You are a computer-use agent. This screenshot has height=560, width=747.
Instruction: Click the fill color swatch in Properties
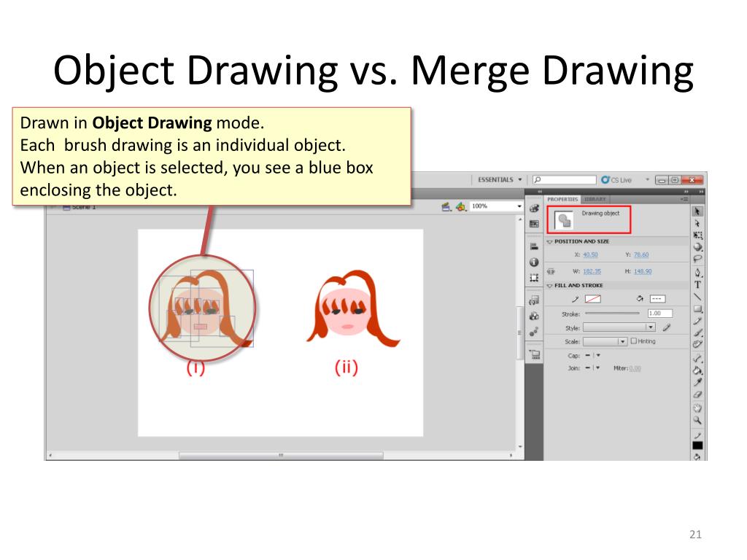(x=657, y=299)
